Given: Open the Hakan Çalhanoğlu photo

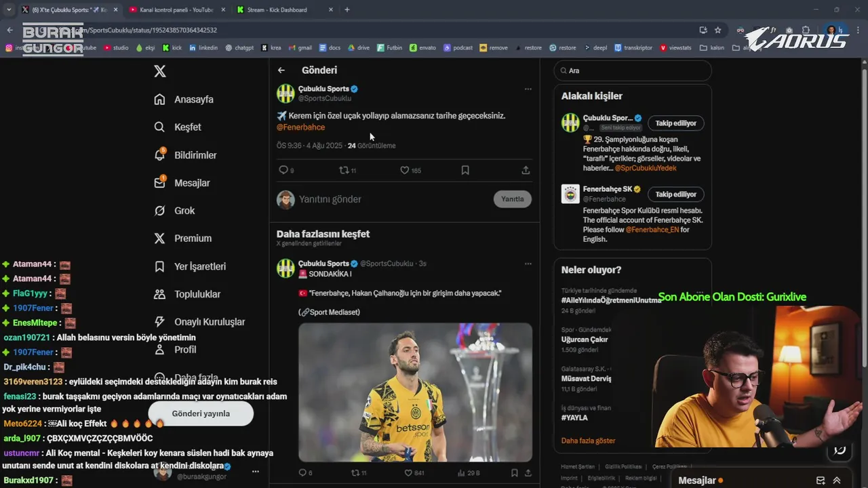Looking at the screenshot, I should click(415, 392).
